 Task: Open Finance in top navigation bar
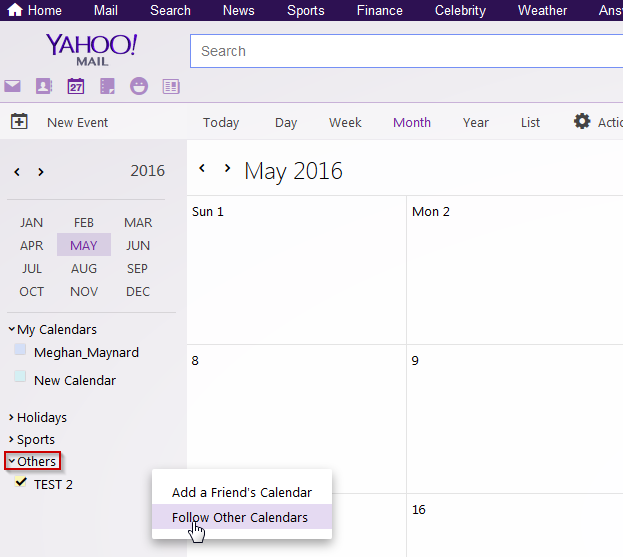point(379,10)
